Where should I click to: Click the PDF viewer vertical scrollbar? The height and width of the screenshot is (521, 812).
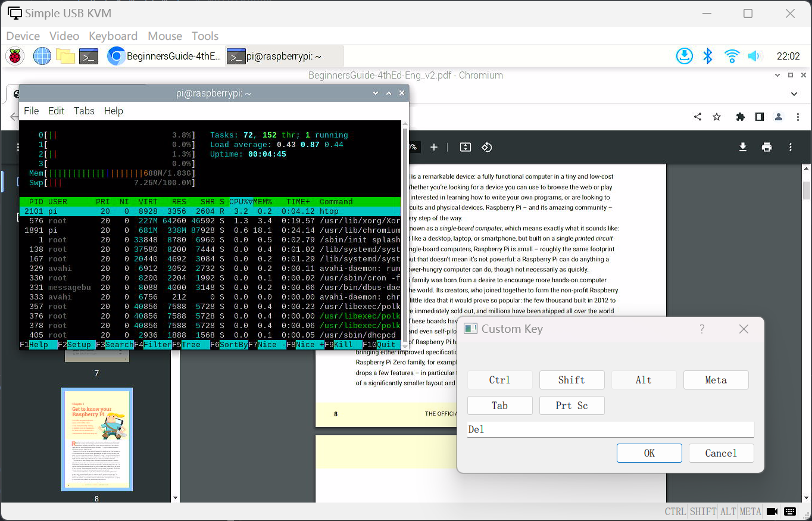coord(806,191)
